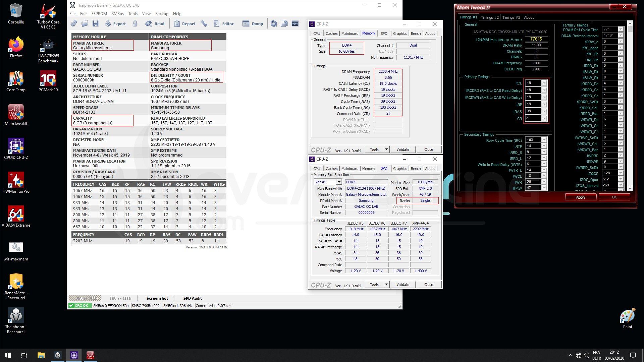
Task: Expand tRAS dropdown in Primary Timings
Action: click(544, 111)
